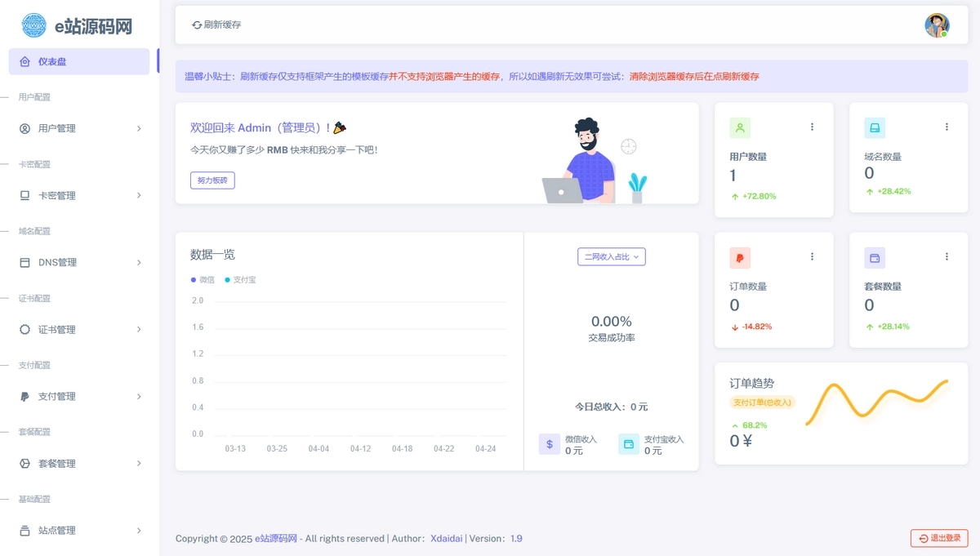Click the e站源码网 globe logo
This screenshot has height=556, width=980.
tap(34, 25)
